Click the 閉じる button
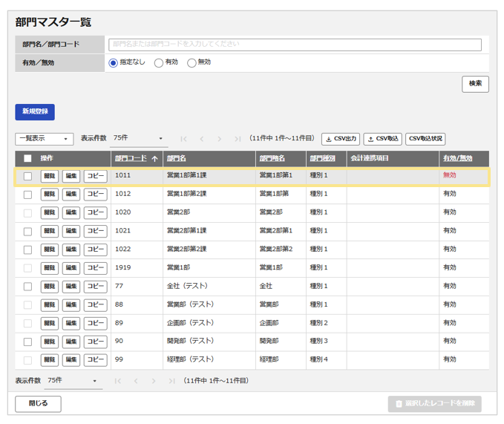 coord(38,404)
